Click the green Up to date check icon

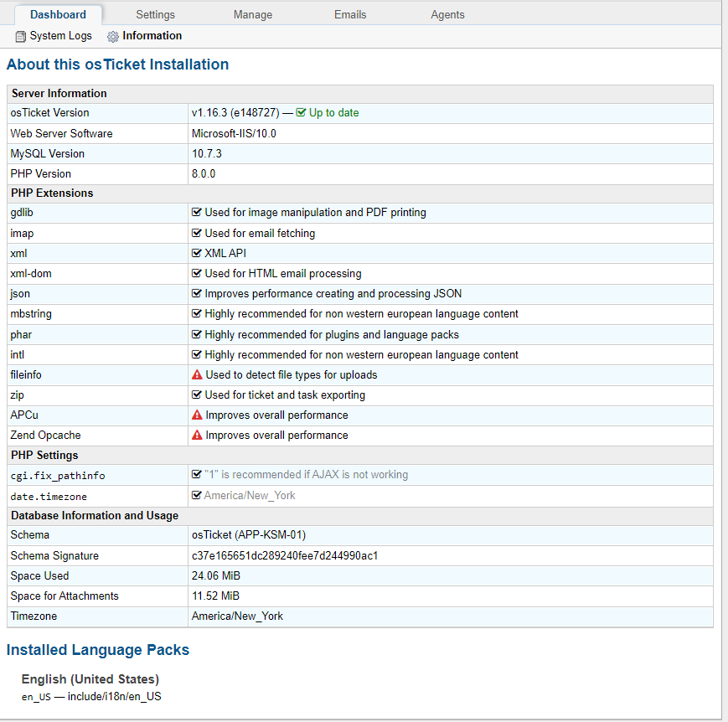point(301,112)
